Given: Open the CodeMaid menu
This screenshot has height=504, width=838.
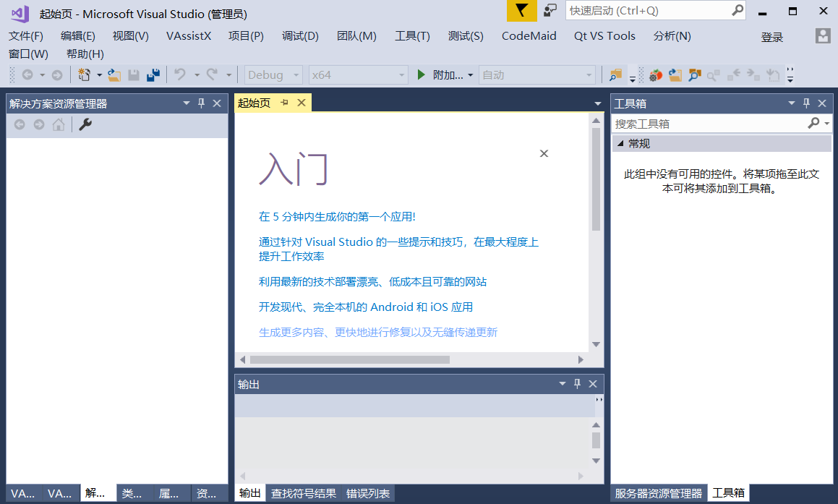Looking at the screenshot, I should 529,36.
